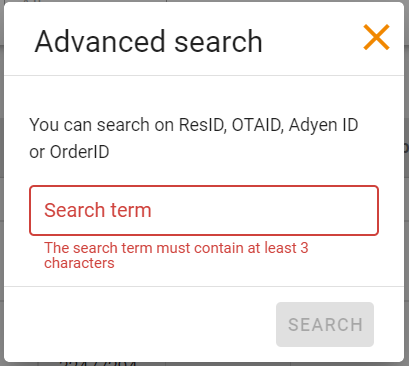
Task: Click the empty footer area left of SEARCH
Action: click(x=140, y=324)
